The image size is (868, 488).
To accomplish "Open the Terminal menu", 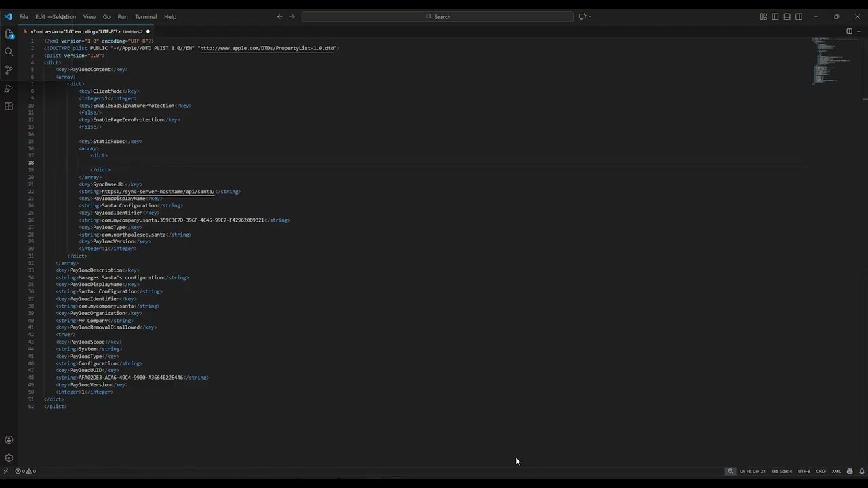I will pos(146,16).
